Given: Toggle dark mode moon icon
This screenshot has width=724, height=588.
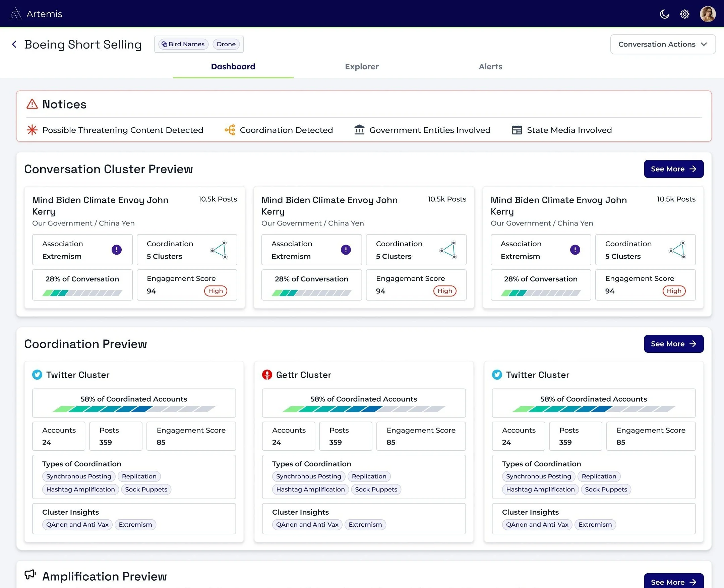Looking at the screenshot, I should [x=664, y=14].
